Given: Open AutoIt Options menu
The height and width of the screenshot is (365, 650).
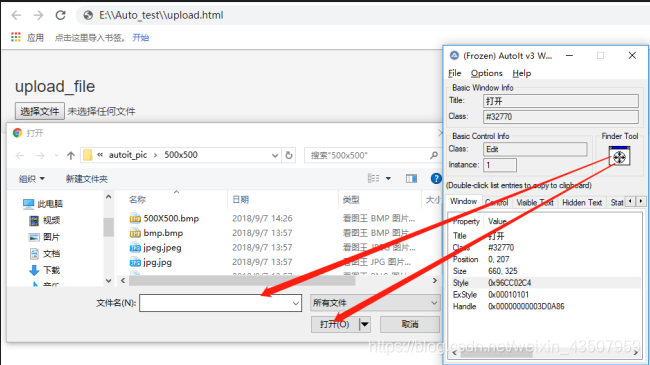Looking at the screenshot, I should pos(486,73).
